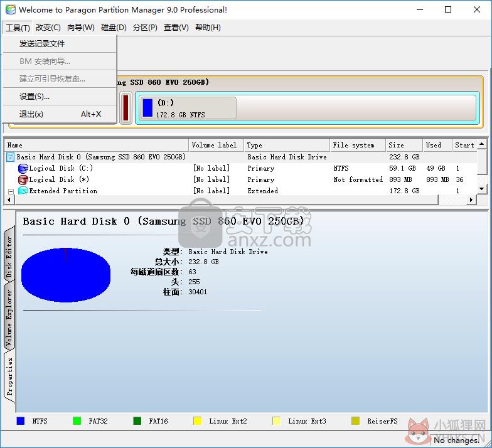Click the blue D: partition color icon
The width and height of the screenshot is (492, 448).
pos(147,108)
